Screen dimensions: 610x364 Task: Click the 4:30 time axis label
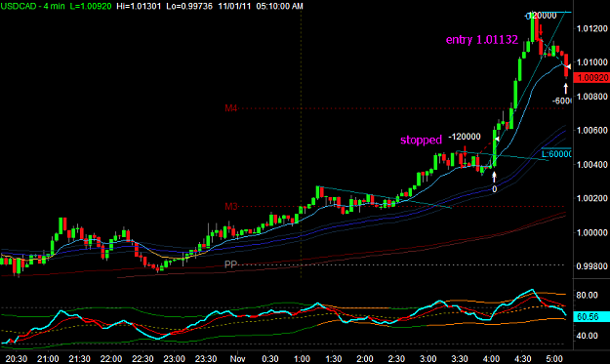tap(522, 358)
